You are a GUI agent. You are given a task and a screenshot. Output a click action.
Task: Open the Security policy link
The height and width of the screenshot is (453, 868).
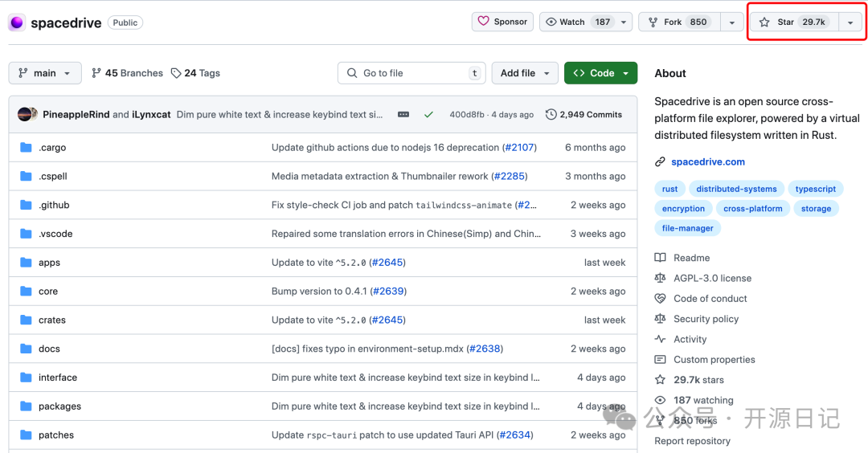tap(706, 319)
